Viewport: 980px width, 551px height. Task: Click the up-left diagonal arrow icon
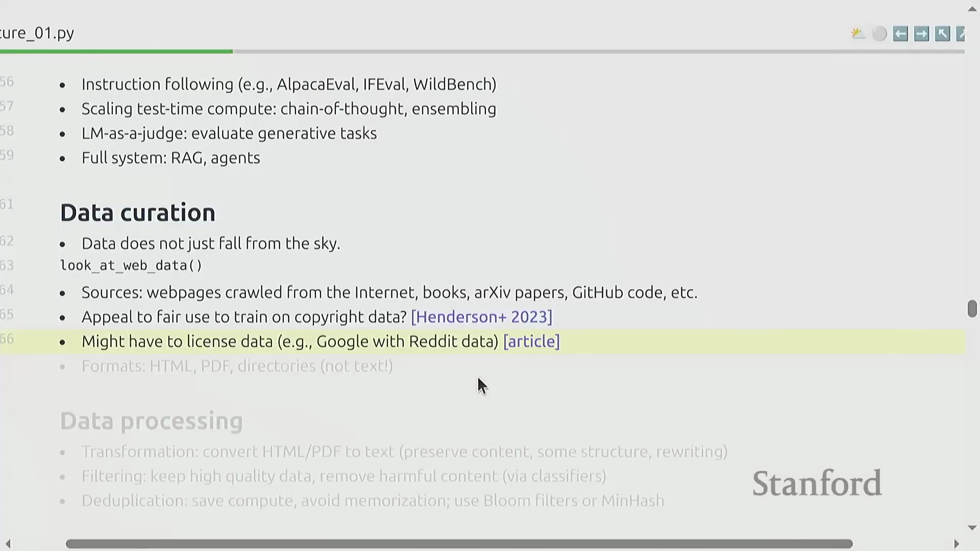click(x=942, y=34)
